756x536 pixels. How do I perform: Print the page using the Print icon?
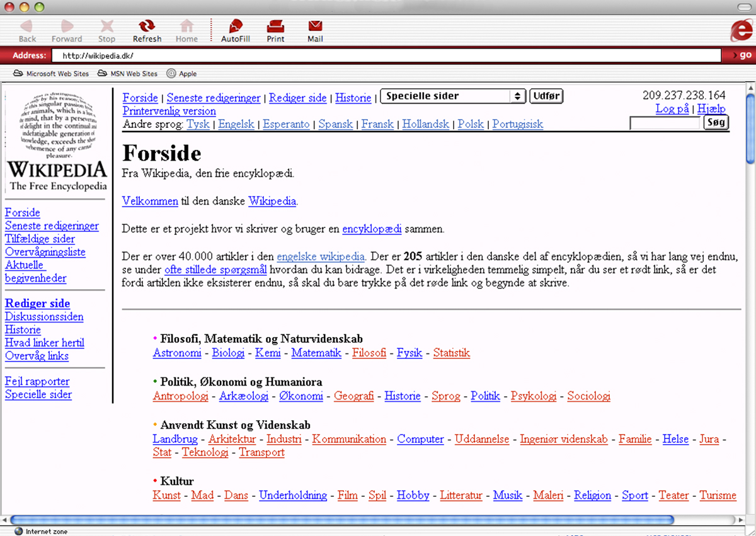click(275, 26)
